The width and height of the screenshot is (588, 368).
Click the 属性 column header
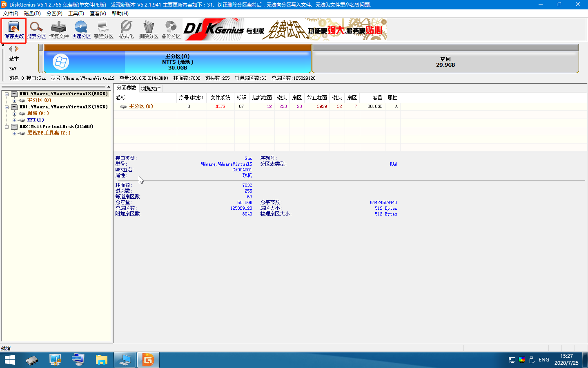[x=393, y=98]
